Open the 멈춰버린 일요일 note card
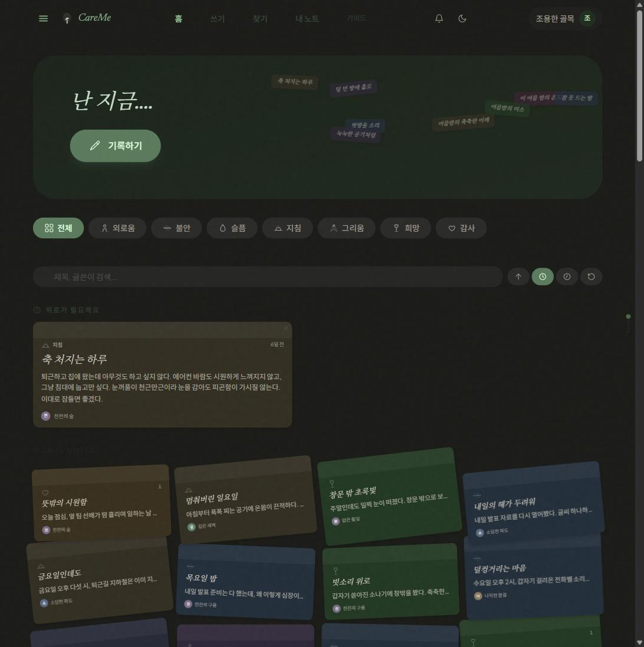The width and height of the screenshot is (644, 647). pos(245,500)
